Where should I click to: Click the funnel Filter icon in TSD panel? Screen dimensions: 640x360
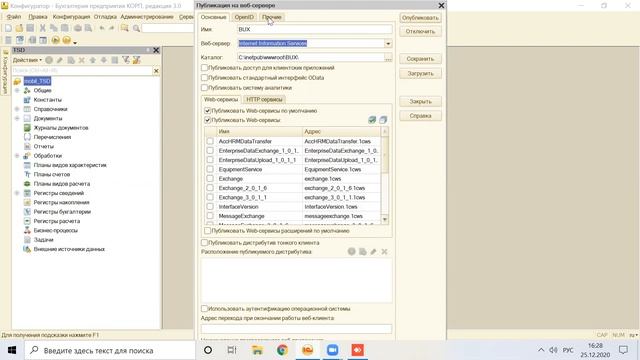pyautogui.click(x=126, y=60)
